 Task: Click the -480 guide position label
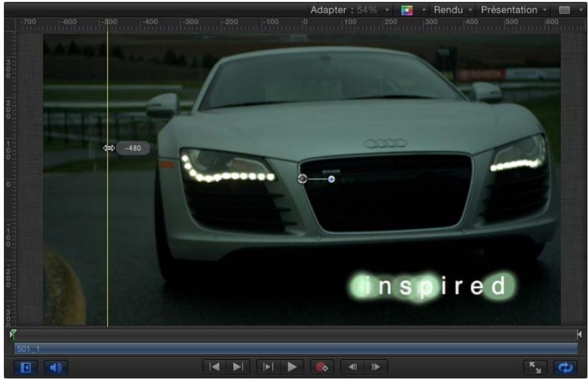133,148
